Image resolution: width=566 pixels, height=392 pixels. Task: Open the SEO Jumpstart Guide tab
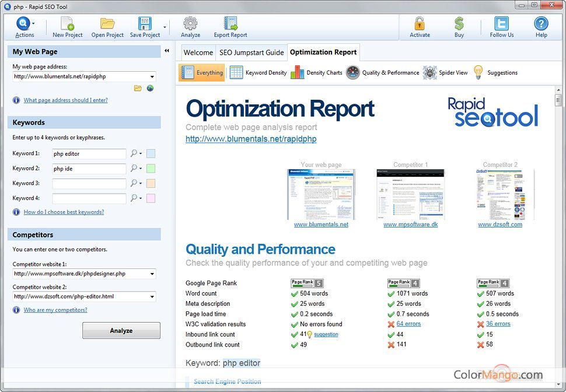point(251,52)
